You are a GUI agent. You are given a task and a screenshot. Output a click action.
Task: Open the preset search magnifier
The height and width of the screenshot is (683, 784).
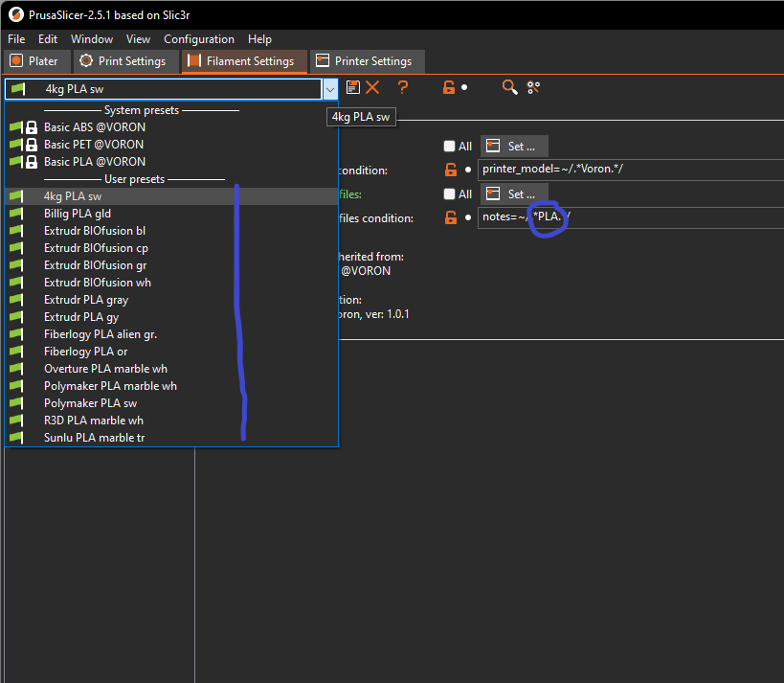[509, 87]
